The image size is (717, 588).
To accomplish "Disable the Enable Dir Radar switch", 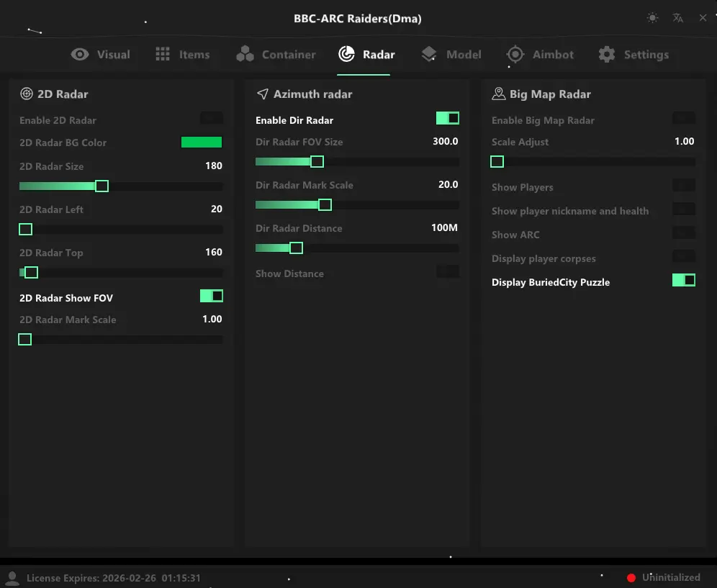I will click(x=447, y=118).
